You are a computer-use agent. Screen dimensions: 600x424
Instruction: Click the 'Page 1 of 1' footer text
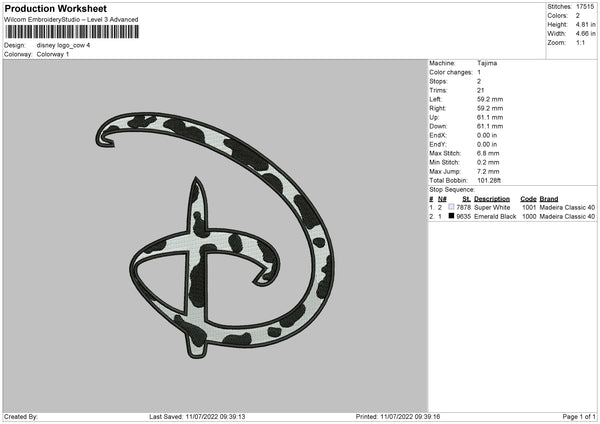click(x=579, y=417)
